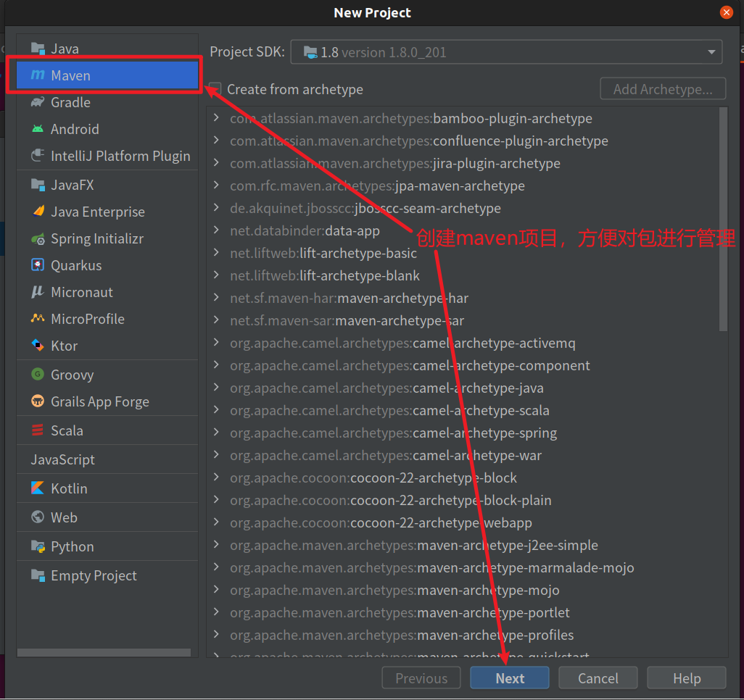The image size is (744, 700).
Task: Click the SDK folder icon in Project SDK field
Action: [x=310, y=52]
